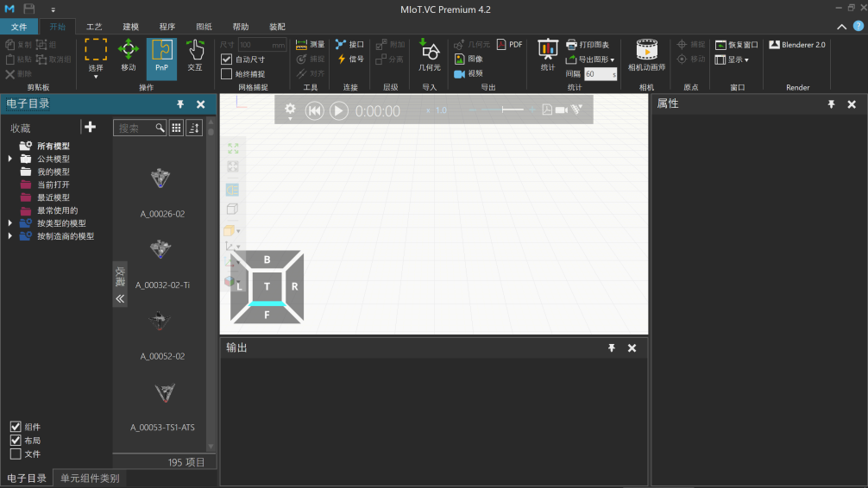This screenshot has width=868, height=488.
Task: Open the 统计 statistics chart tool
Action: (x=548, y=56)
